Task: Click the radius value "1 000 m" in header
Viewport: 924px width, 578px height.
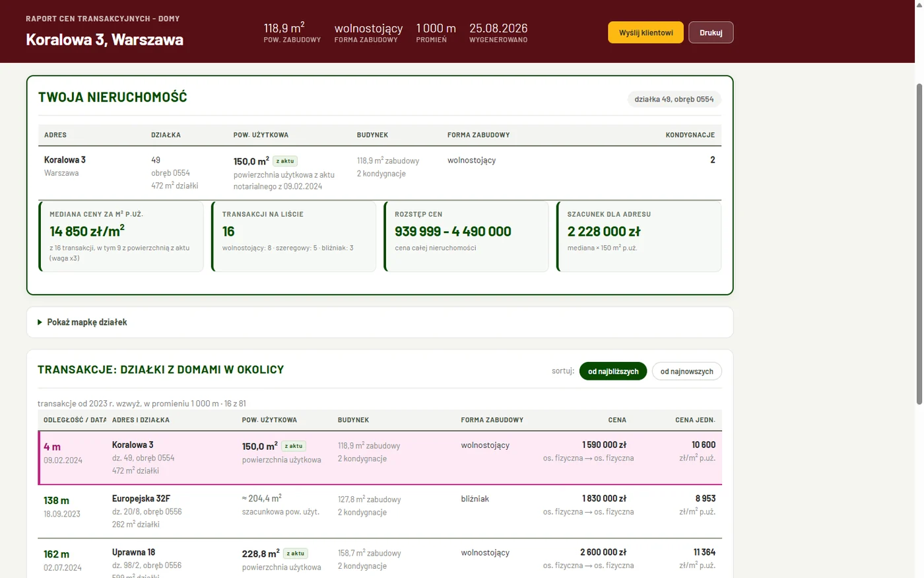Action: (x=436, y=28)
